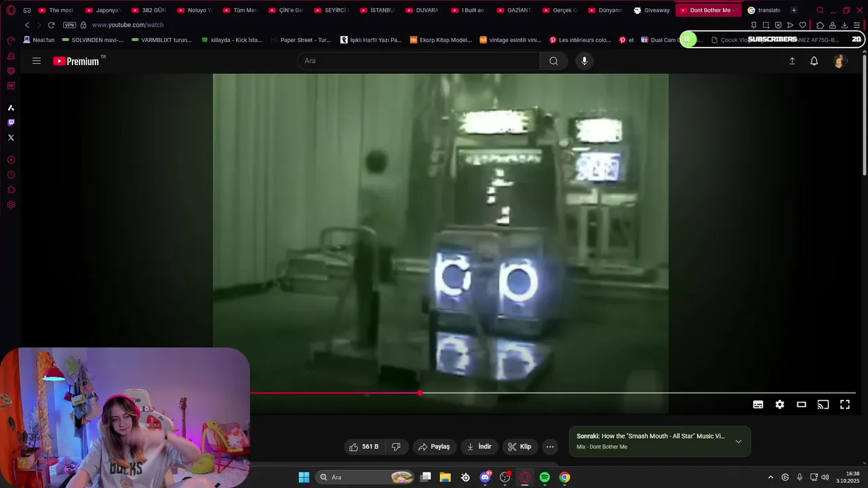Open sidebar settings gear icon

click(x=11, y=205)
